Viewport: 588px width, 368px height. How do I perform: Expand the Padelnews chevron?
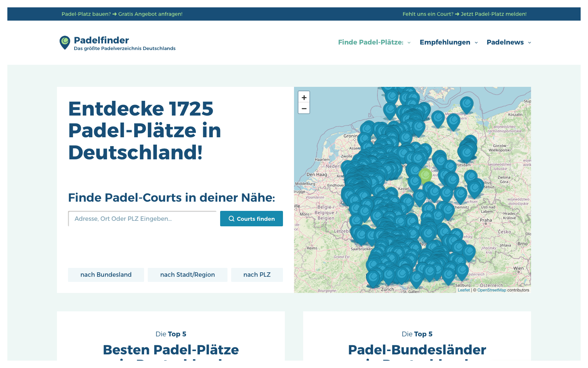[530, 43]
